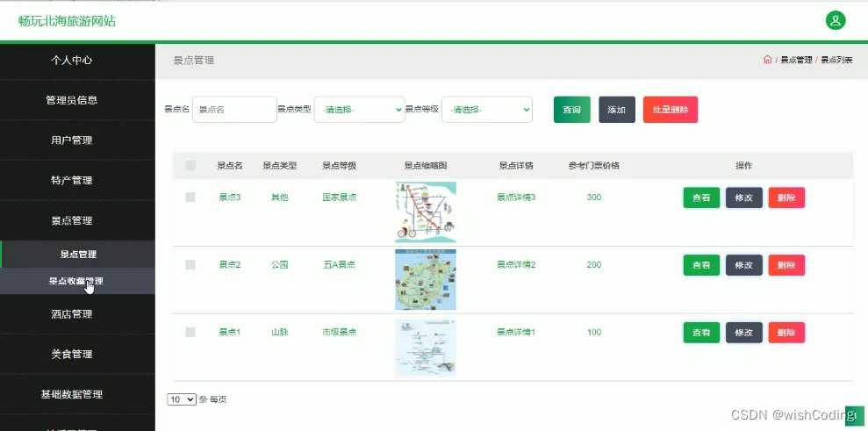Click 修改 for 景点1

[744, 333]
